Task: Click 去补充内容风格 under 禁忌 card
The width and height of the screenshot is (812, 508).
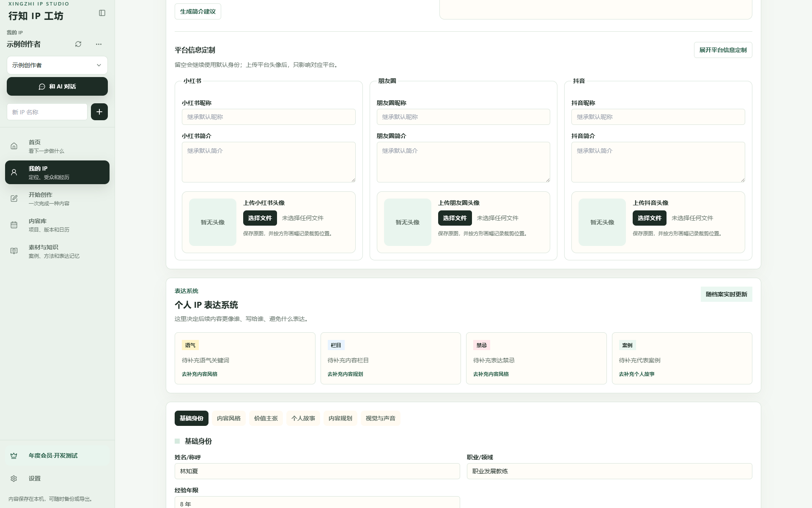Action: click(491, 374)
